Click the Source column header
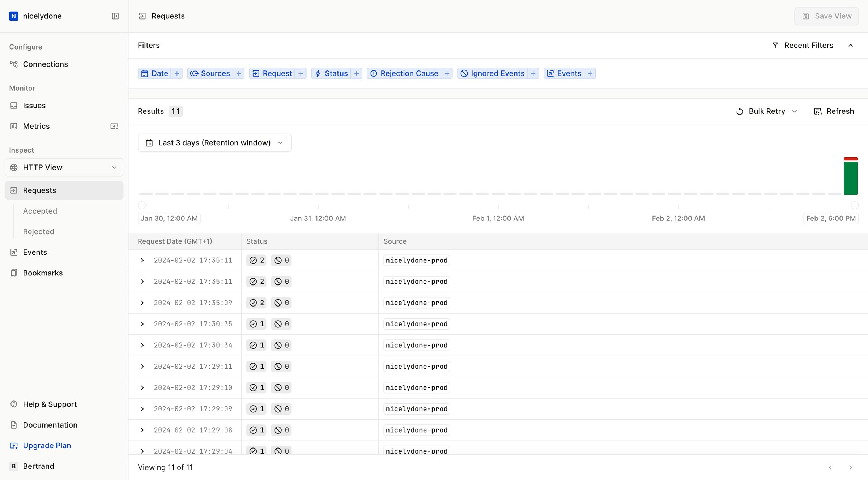The image size is (868, 480). click(x=395, y=241)
